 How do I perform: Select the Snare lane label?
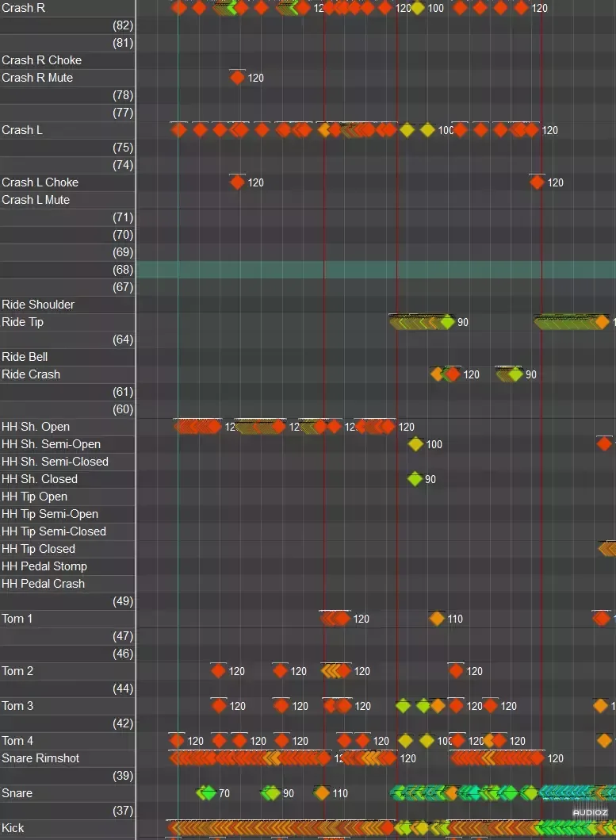coord(17,793)
